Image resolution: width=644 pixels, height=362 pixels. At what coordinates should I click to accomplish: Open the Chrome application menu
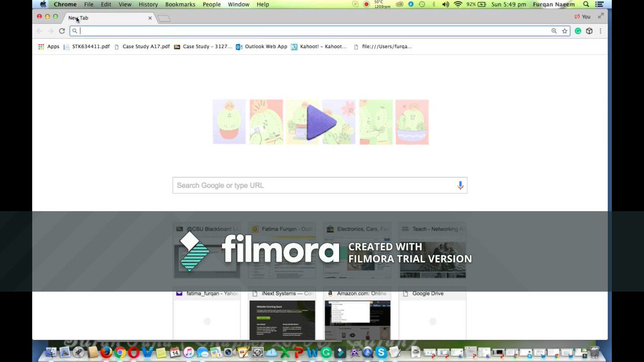click(65, 4)
